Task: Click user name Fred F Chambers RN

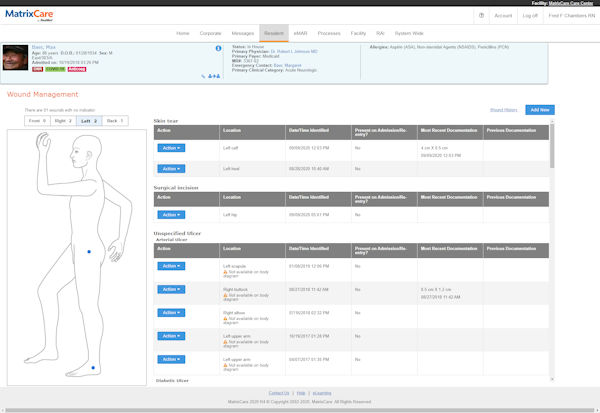Action: click(x=572, y=16)
